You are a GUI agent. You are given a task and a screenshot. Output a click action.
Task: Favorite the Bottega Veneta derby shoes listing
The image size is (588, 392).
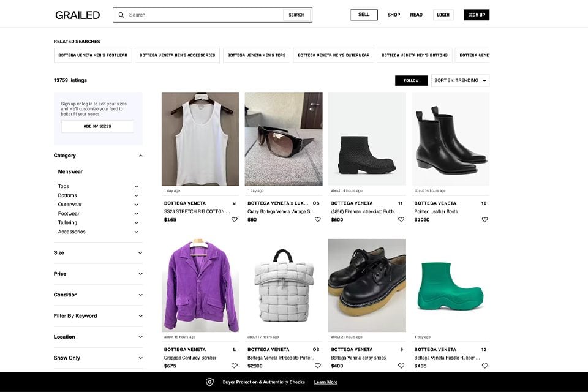coord(401,366)
